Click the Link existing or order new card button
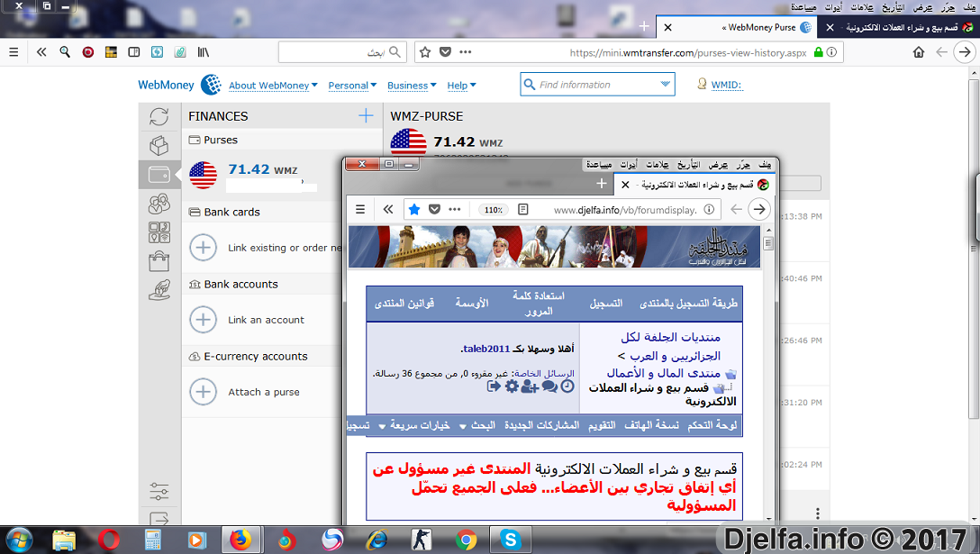Viewport: 980px width, 554px height. [x=204, y=248]
